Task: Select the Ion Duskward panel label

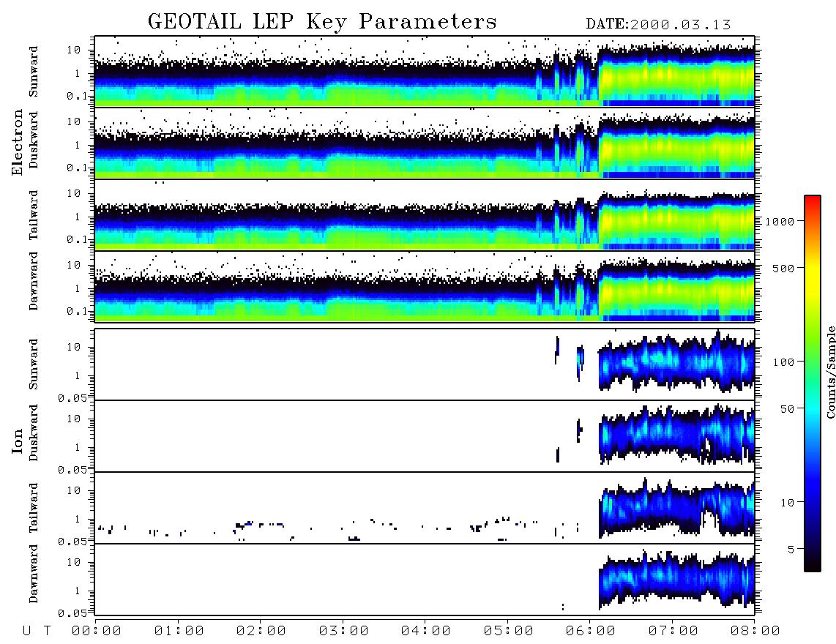Action: tap(34, 433)
